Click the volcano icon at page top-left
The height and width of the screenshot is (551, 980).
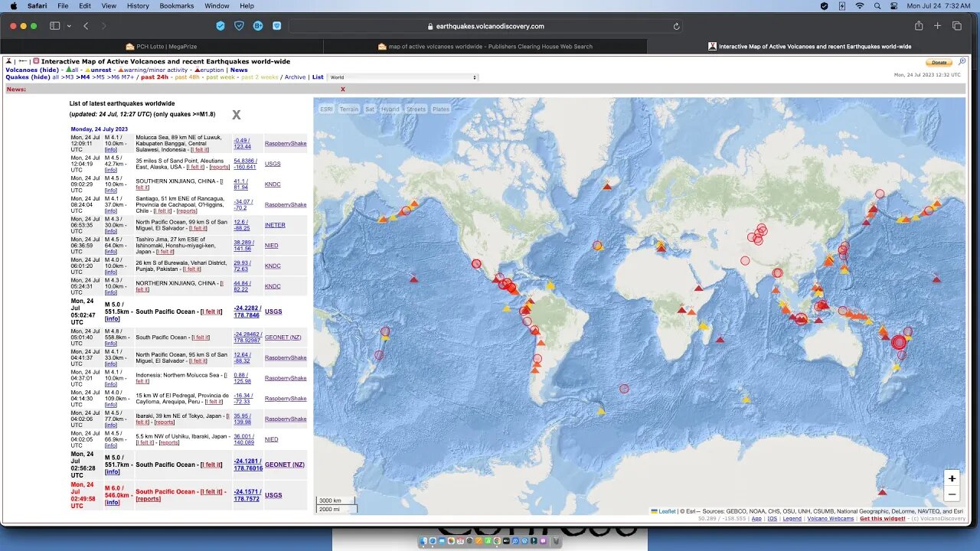pos(8,61)
